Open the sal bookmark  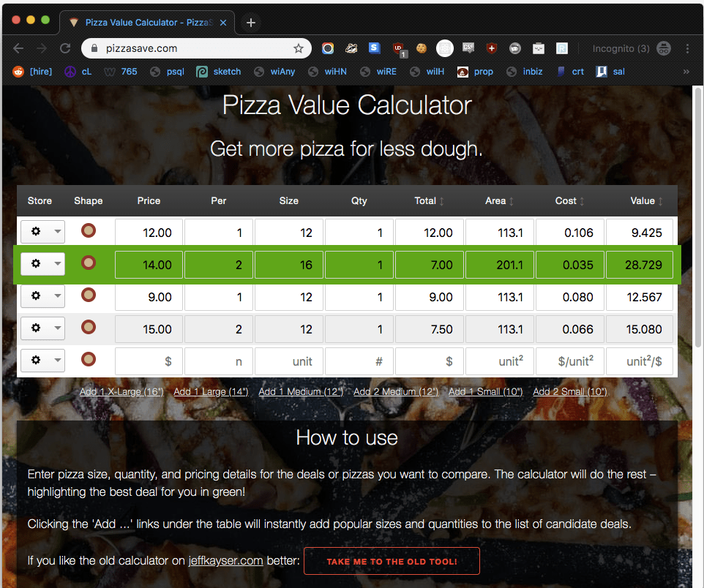tap(610, 72)
